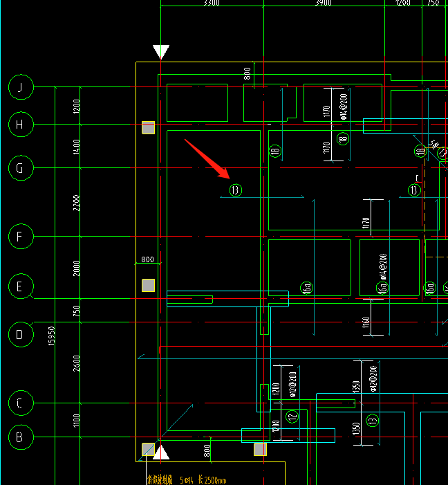The image size is (448, 485).
Task: Pick the 2600 dimension between D and C
Action: point(76,363)
